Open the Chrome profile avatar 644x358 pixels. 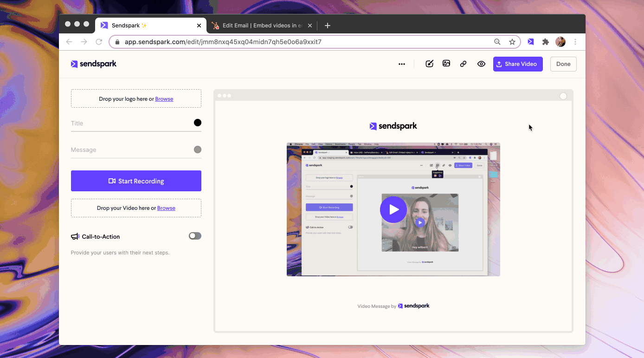click(x=560, y=42)
